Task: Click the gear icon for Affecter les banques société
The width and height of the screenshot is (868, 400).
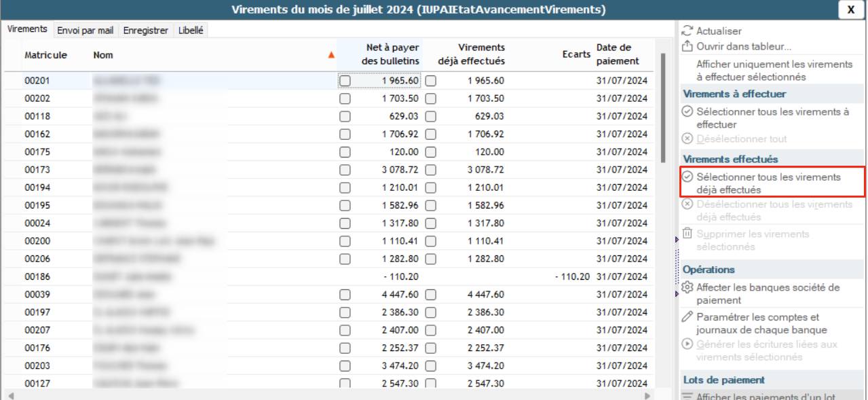Action: tap(687, 287)
